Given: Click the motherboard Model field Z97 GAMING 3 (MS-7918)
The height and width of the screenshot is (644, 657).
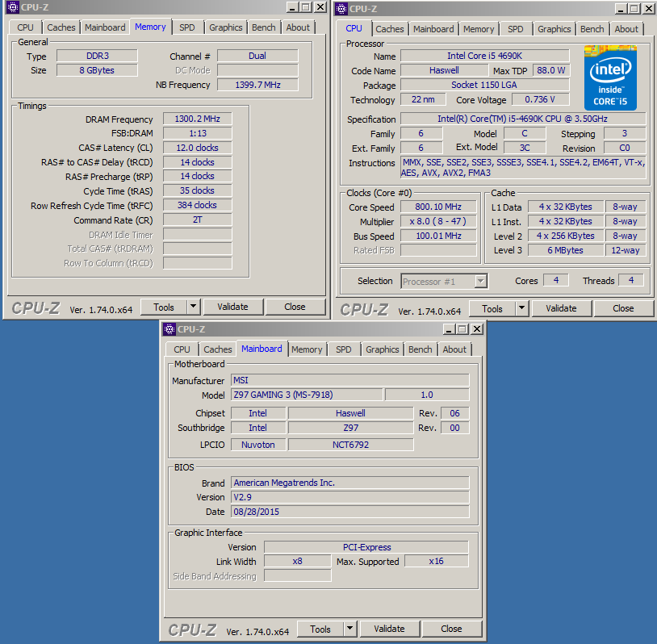Looking at the screenshot, I should tap(307, 395).
